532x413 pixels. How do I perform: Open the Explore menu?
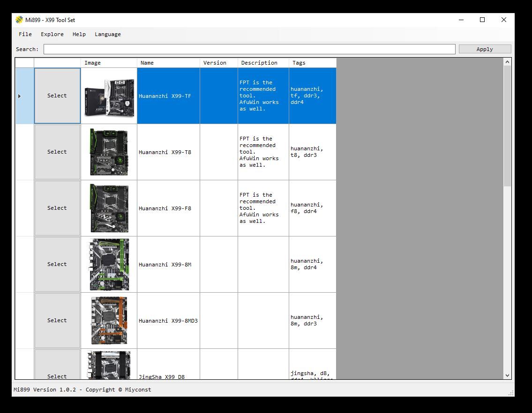point(52,34)
